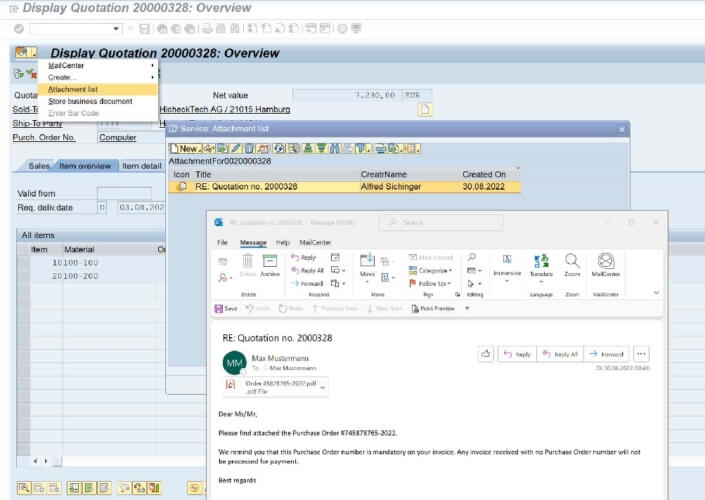Open the MailCenter submenu in context menu

pos(98,66)
